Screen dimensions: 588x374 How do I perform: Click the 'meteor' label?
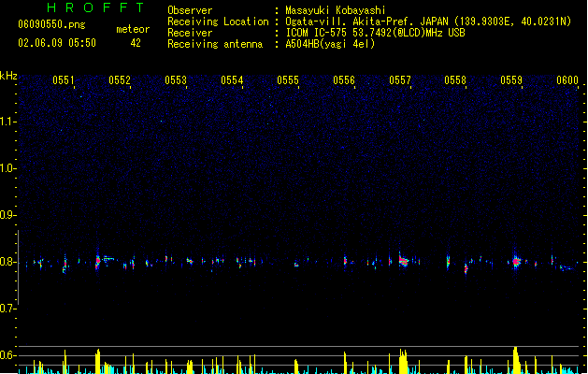pos(133,29)
